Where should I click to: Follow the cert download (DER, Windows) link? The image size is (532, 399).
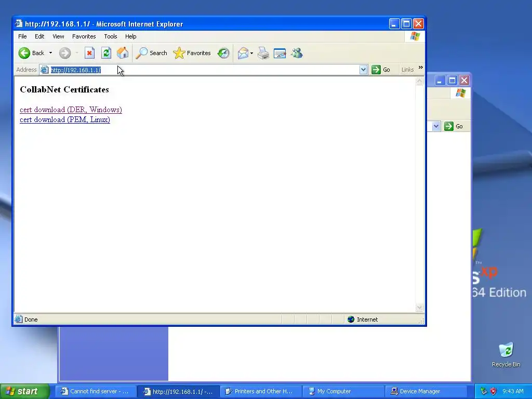(71, 110)
